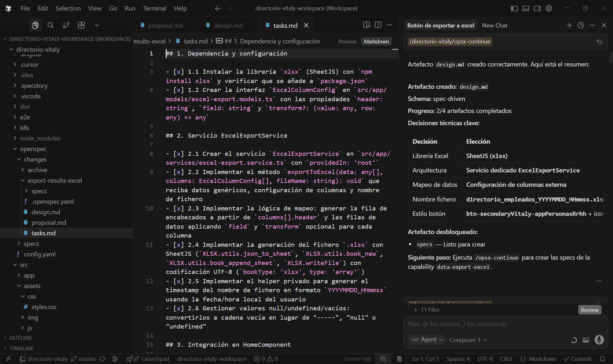Toggle the primary side bar layout icon

point(514,8)
